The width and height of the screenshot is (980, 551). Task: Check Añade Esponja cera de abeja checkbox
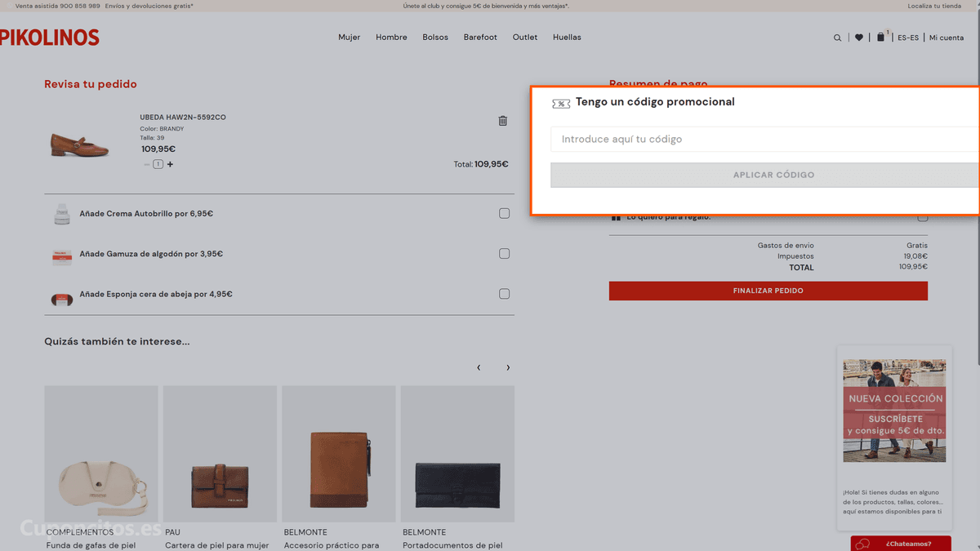(504, 294)
